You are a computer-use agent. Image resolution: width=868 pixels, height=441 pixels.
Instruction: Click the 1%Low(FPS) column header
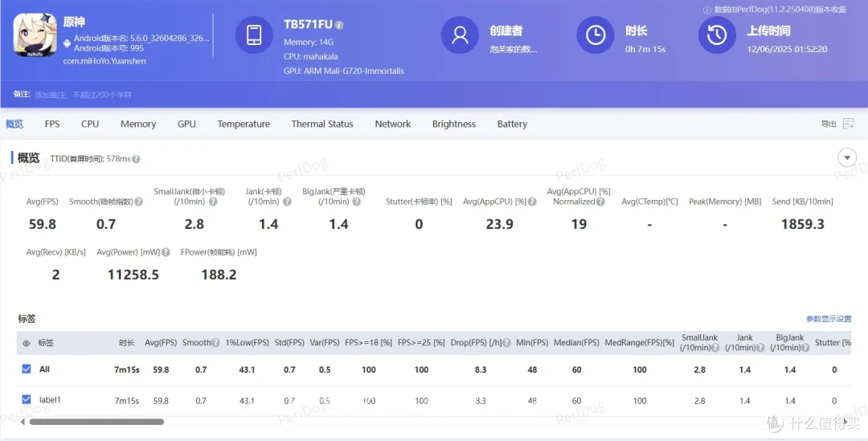[x=247, y=342]
